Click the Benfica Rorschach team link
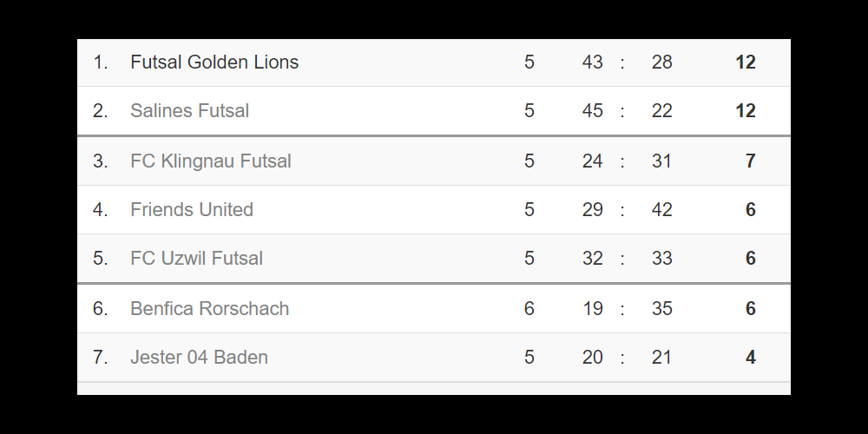 point(209,309)
